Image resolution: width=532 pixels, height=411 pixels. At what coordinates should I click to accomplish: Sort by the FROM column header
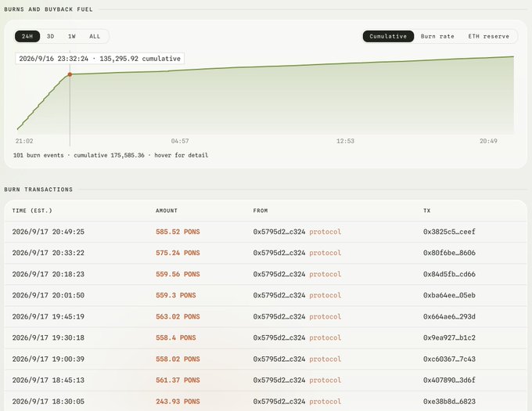(x=261, y=211)
